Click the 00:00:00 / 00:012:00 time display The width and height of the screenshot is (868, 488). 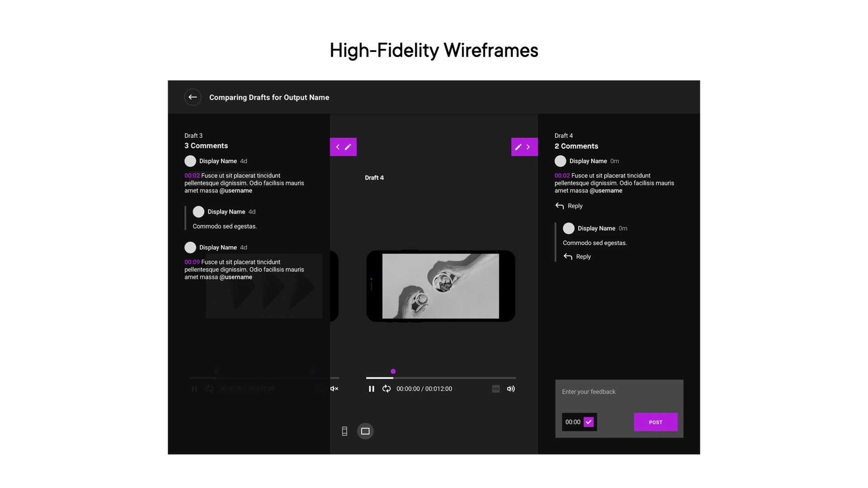point(424,389)
